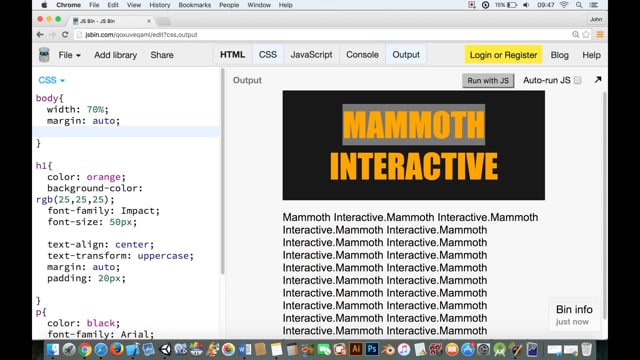Open Unity from the dock
The width and height of the screenshot is (640, 360).
pyautogui.click(x=165, y=349)
